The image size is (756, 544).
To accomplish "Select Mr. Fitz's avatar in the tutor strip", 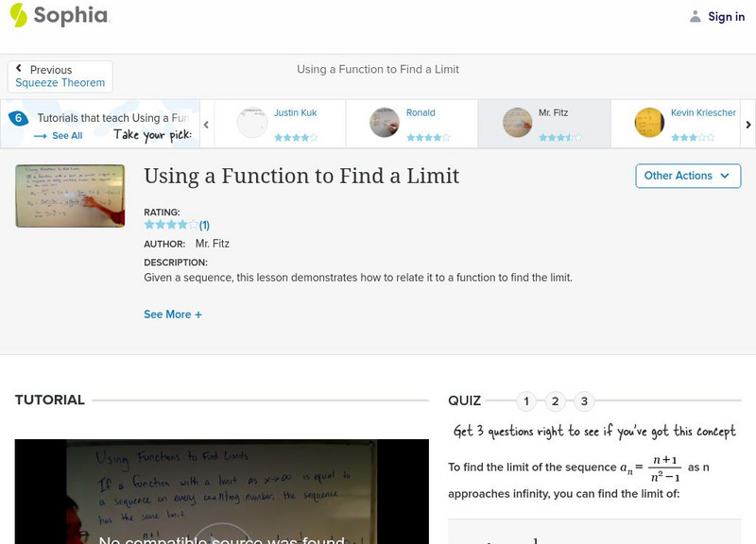I will coord(516,122).
